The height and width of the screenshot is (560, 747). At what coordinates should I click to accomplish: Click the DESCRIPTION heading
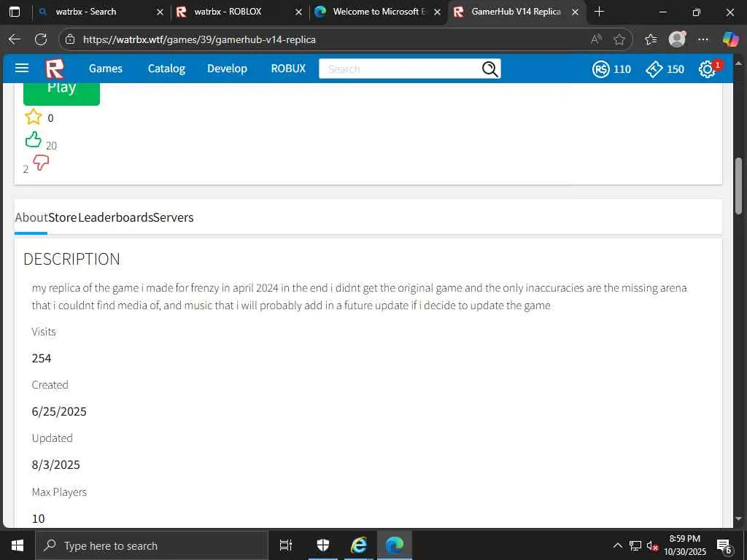click(72, 259)
